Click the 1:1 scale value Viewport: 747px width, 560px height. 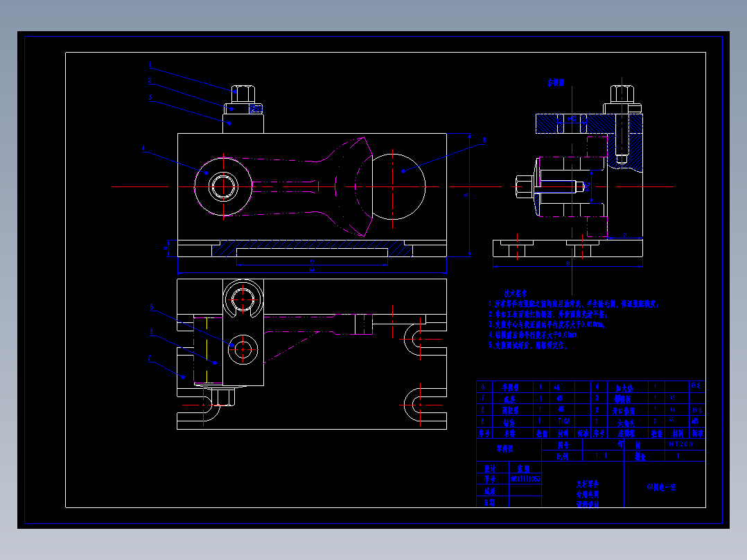pyautogui.click(x=601, y=456)
